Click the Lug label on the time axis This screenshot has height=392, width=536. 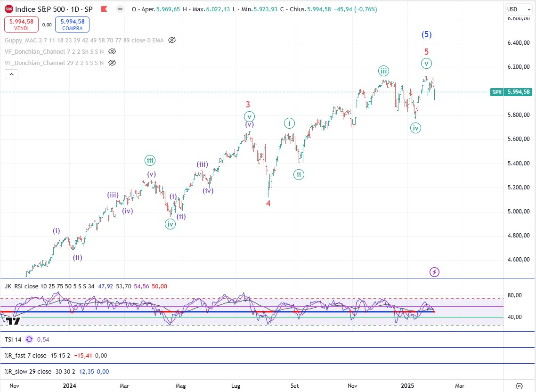236,385
